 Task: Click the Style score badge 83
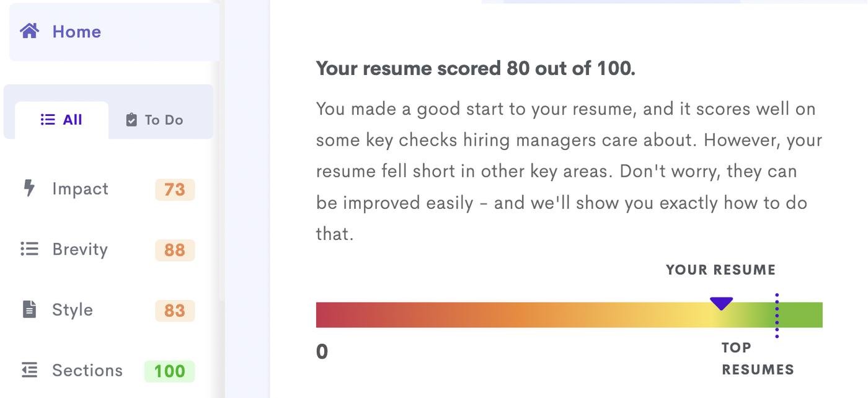coord(175,310)
